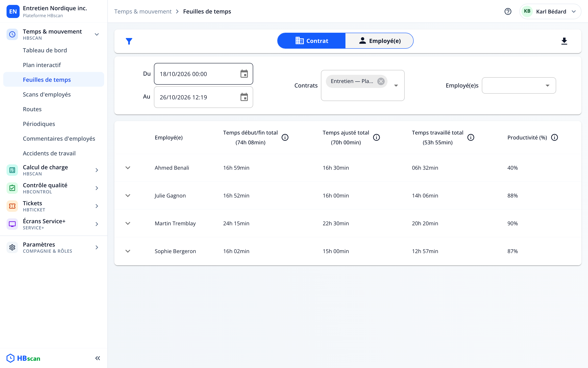Click the Écrans Service+ monitor icon
The height and width of the screenshot is (368, 588).
click(12, 224)
